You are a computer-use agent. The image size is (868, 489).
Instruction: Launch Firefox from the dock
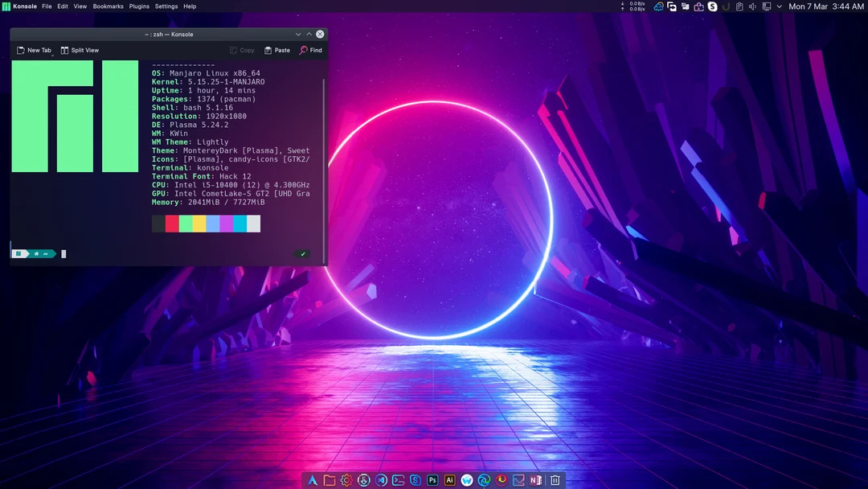tap(502, 479)
